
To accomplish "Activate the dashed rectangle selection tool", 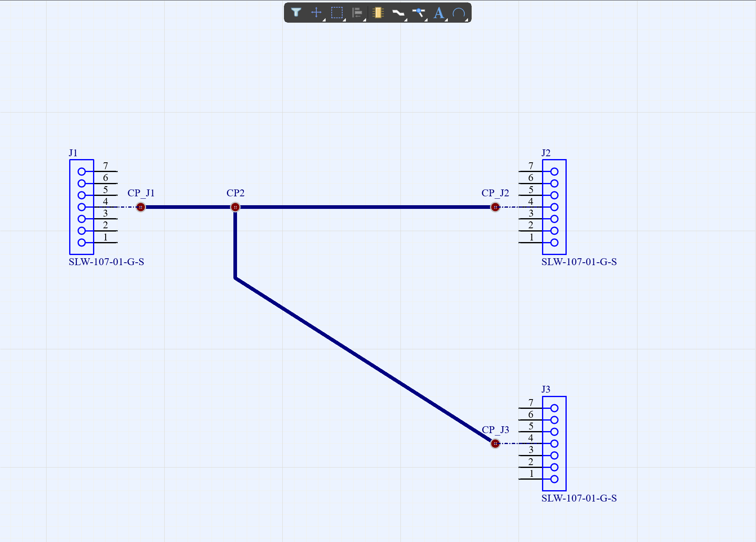I will tap(337, 13).
